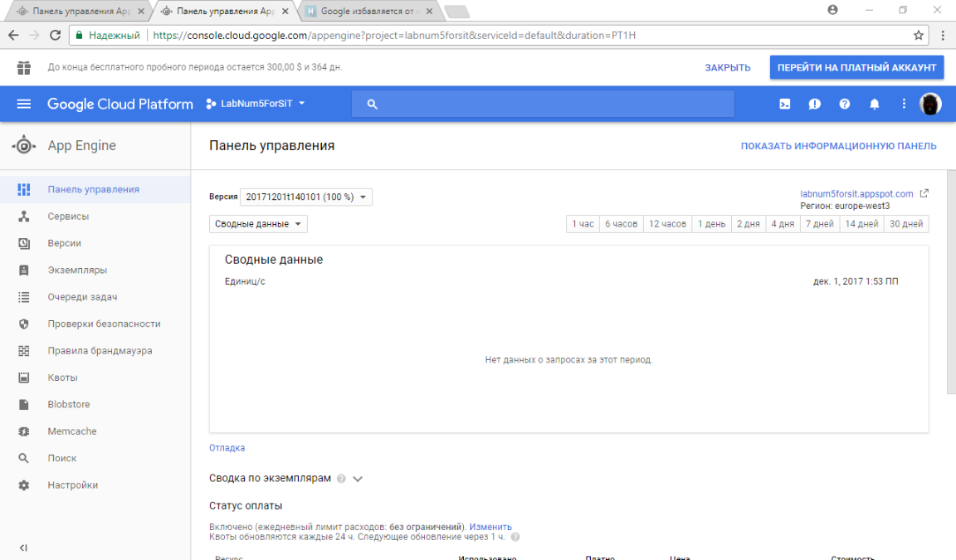Switch to first Панель управления browser tab
This screenshot has height=560, width=956.
80,11
